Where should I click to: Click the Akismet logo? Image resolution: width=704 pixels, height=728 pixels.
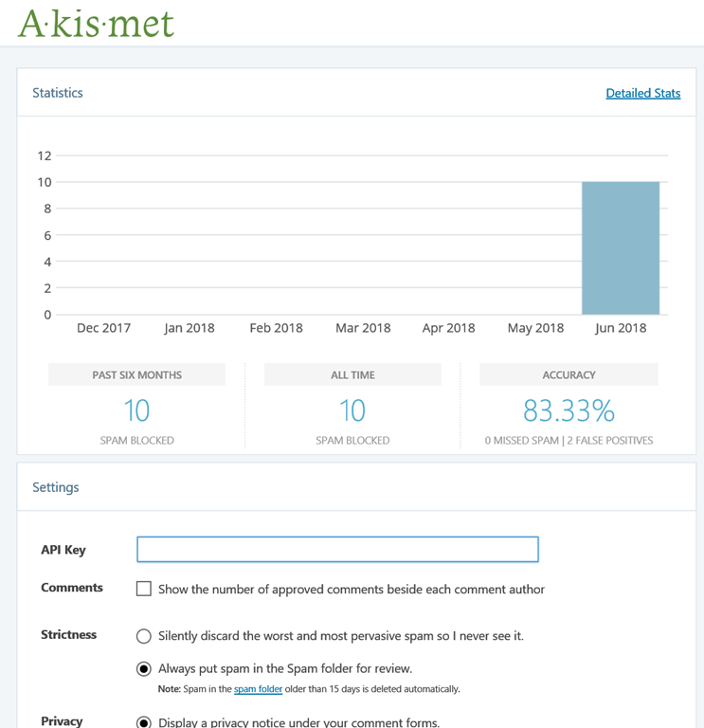point(96,23)
